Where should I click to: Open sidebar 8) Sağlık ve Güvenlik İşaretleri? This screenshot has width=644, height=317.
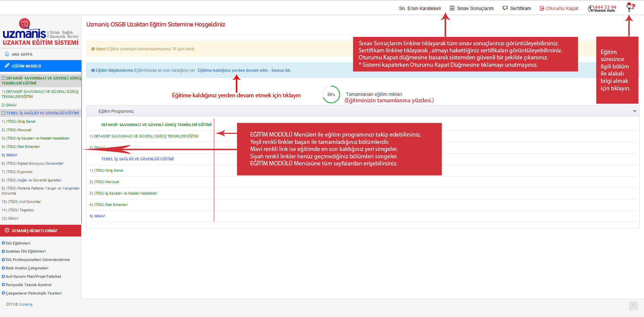(32, 180)
